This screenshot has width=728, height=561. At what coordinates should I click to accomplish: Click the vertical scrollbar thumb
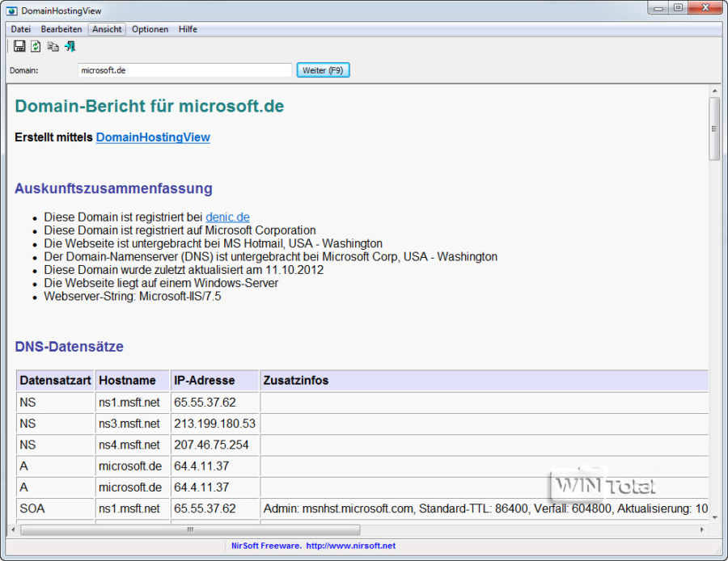[x=714, y=129]
